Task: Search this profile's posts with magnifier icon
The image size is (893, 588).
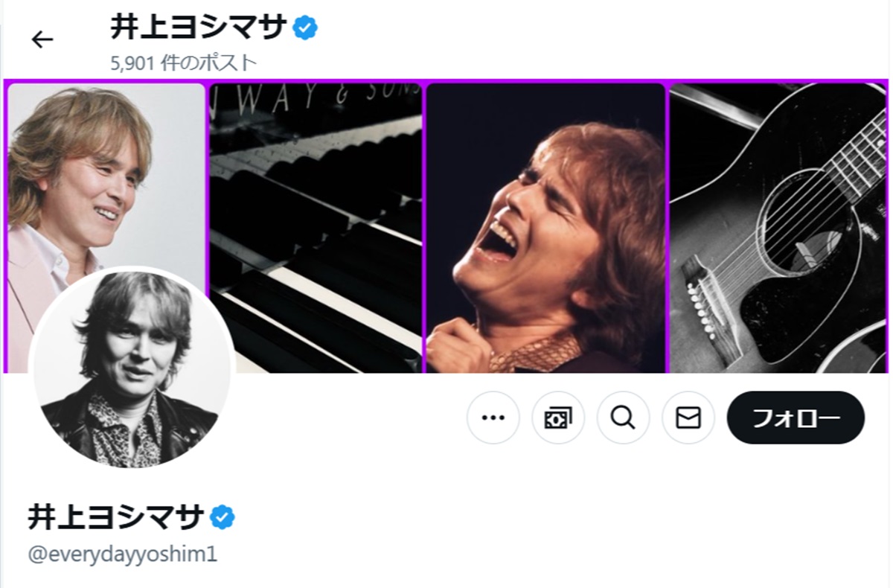Action: (x=623, y=418)
